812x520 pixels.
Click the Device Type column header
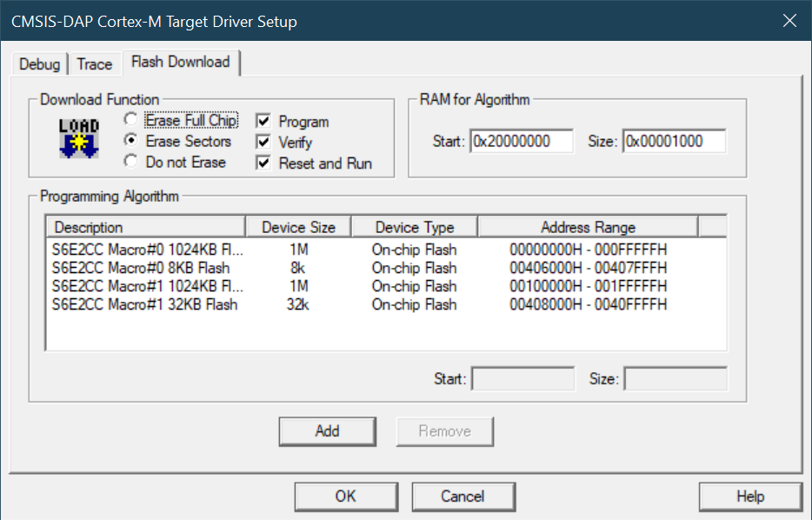(415, 227)
